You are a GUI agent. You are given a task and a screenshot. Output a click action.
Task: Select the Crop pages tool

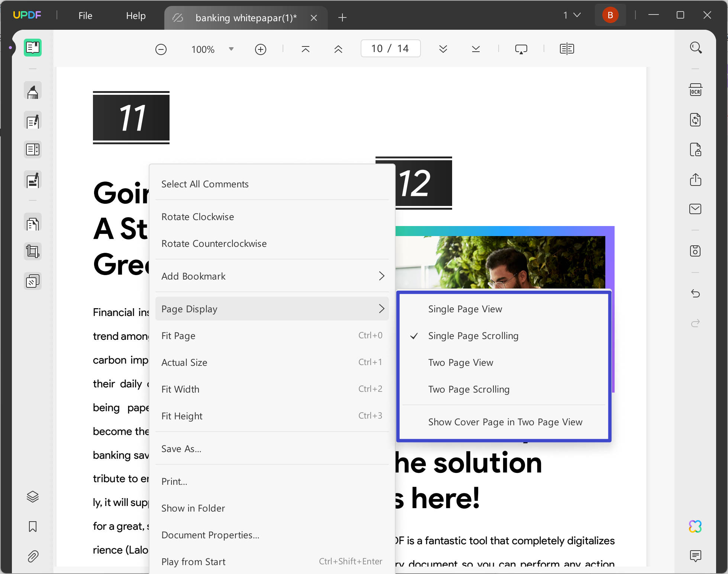coord(33,251)
